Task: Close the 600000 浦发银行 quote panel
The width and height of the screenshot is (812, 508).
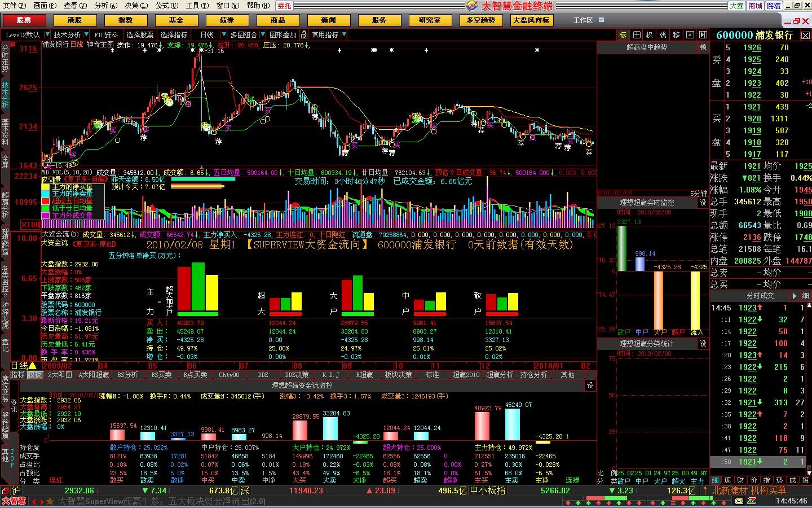Action: click(805, 36)
